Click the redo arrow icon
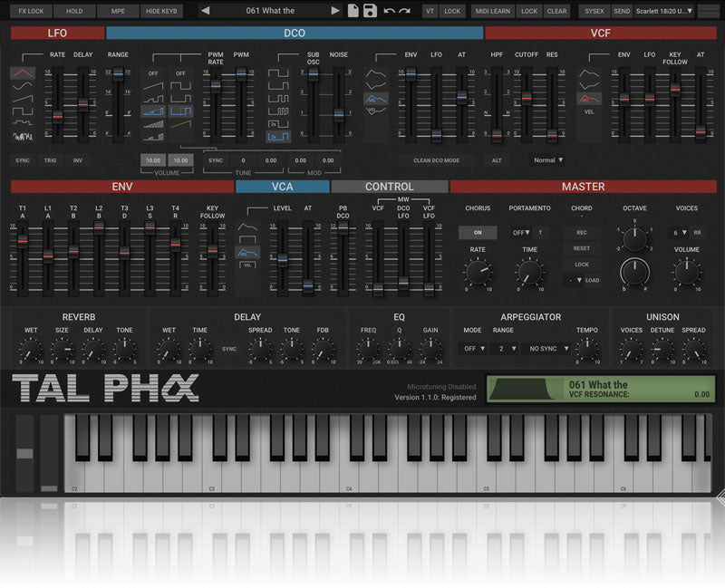This screenshot has height=588, width=725. point(404,11)
